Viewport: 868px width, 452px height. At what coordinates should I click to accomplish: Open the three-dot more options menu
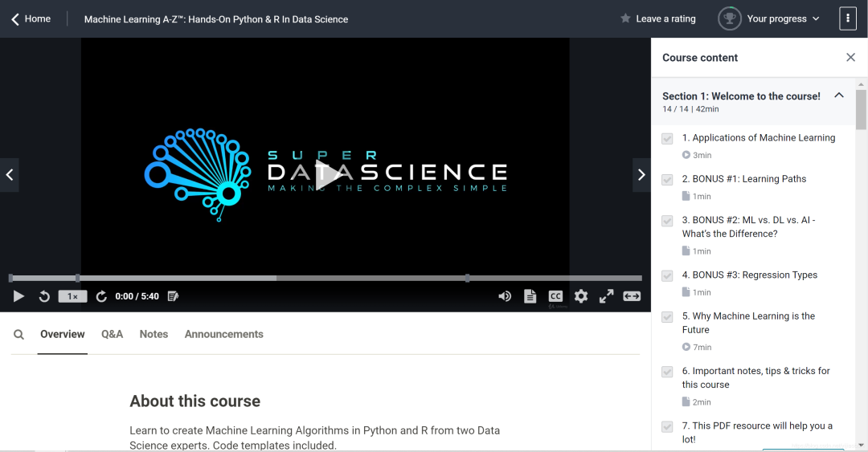(x=848, y=18)
